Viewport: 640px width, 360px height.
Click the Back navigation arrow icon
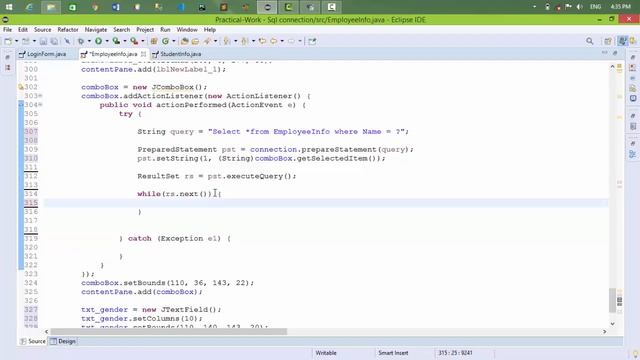274,41
